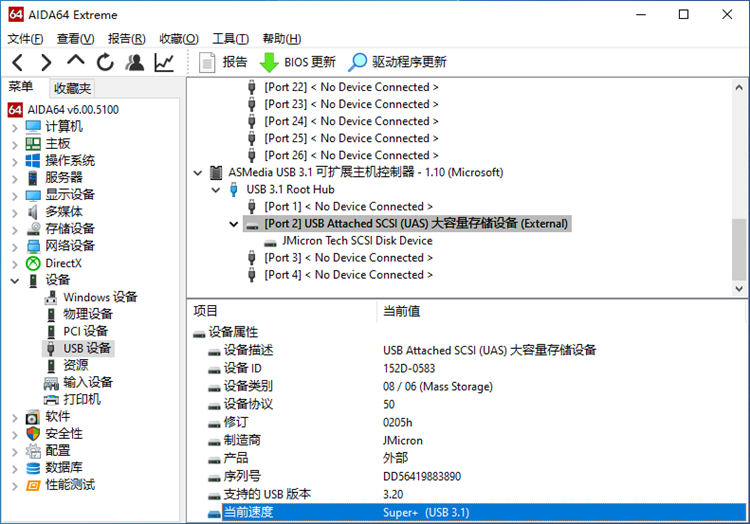This screenshot has height=524, width=750.
Task: Collapse the 设备 tree node
Action: [x=14, y=280]
